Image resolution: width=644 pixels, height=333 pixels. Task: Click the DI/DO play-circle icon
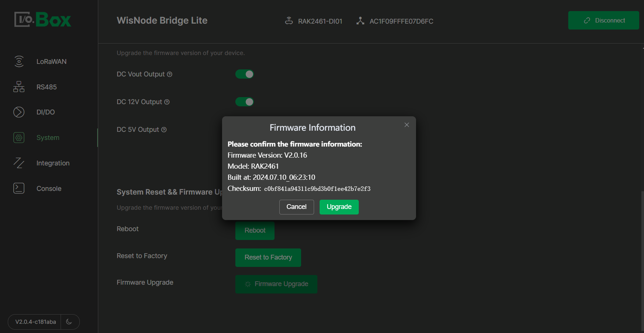tap(19, 112)
